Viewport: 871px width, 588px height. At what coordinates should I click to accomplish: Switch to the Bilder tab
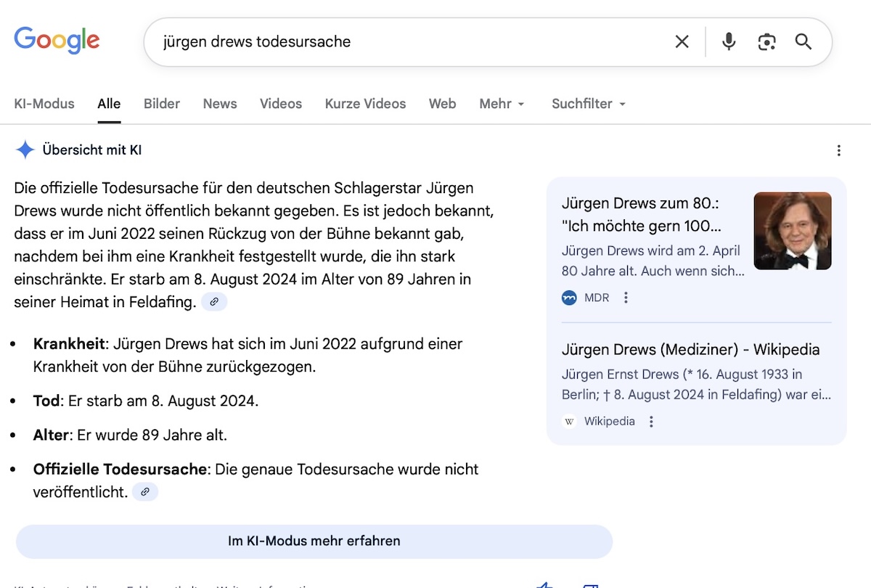pyautogui.click(x=161, y=104)
